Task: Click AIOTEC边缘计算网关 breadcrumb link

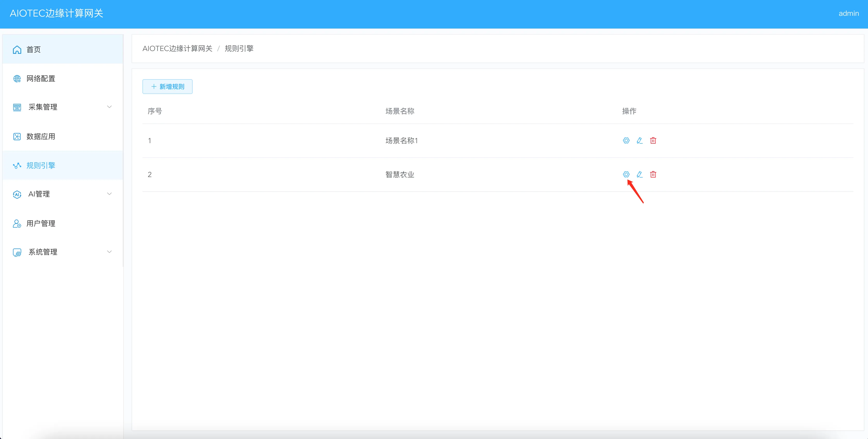Action: tap(177, 48)
